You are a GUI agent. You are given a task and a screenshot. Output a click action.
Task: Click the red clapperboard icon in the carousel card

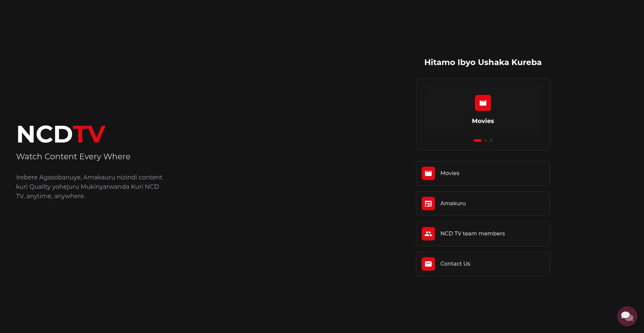click(483, 103)
